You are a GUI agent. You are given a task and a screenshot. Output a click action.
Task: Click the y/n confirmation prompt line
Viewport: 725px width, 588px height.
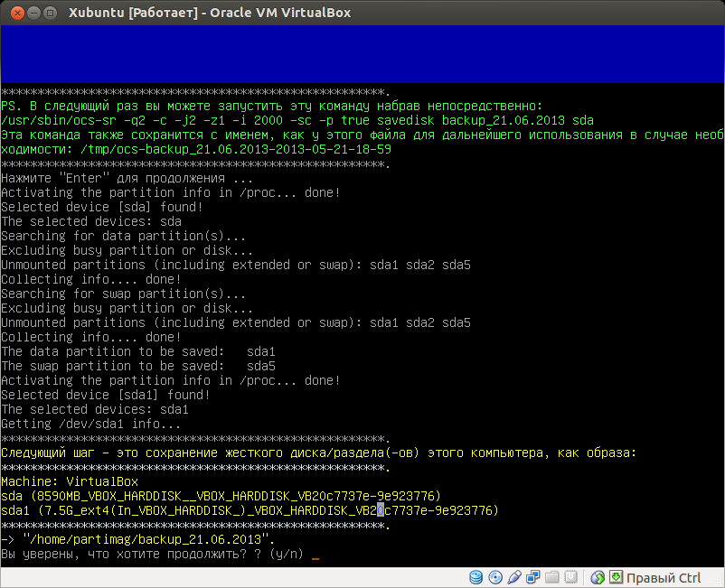(160, 554)
